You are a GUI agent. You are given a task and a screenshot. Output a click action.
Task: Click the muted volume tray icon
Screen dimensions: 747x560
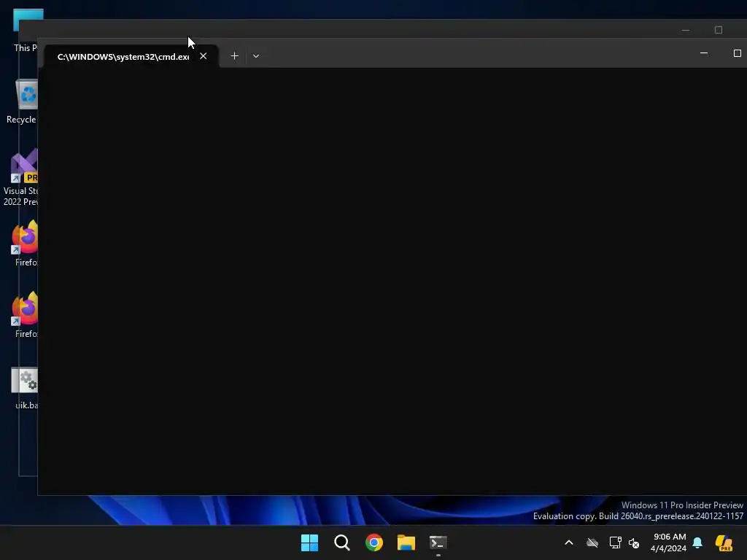[x=634, y=542]
